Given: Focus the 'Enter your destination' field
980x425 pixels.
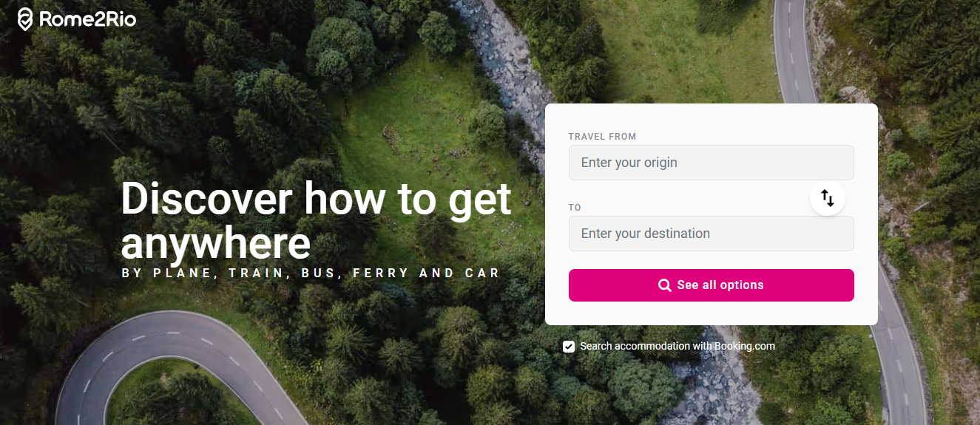Looking at the screenshot, I should pyautogui.click(x=712, y=234).
